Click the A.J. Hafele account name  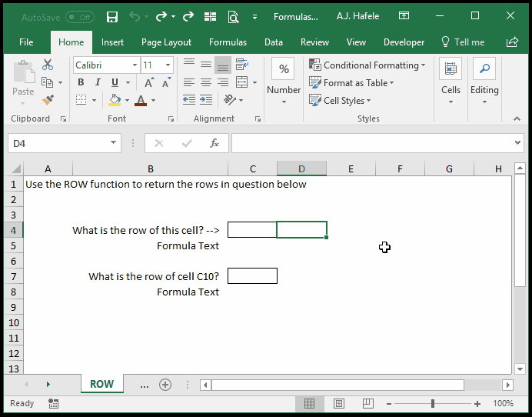[357, 16]
